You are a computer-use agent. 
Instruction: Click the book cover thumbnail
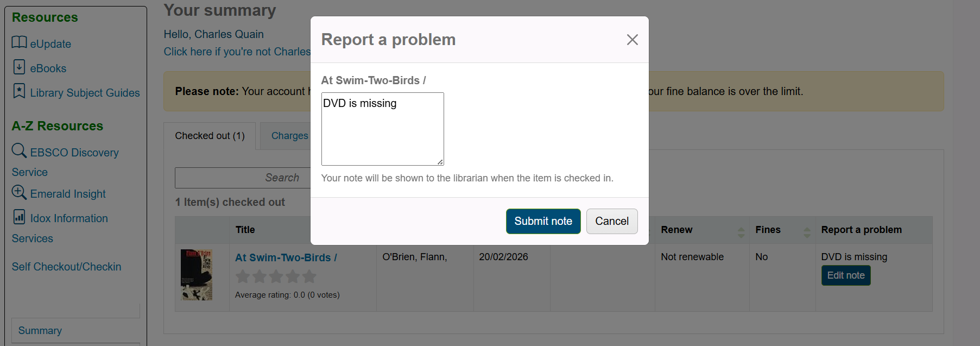pos(197,275)
